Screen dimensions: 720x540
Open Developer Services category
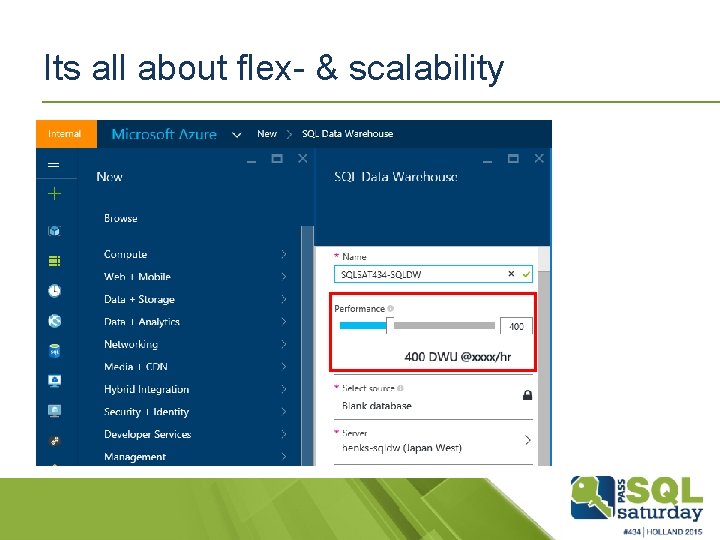point(195,434)
